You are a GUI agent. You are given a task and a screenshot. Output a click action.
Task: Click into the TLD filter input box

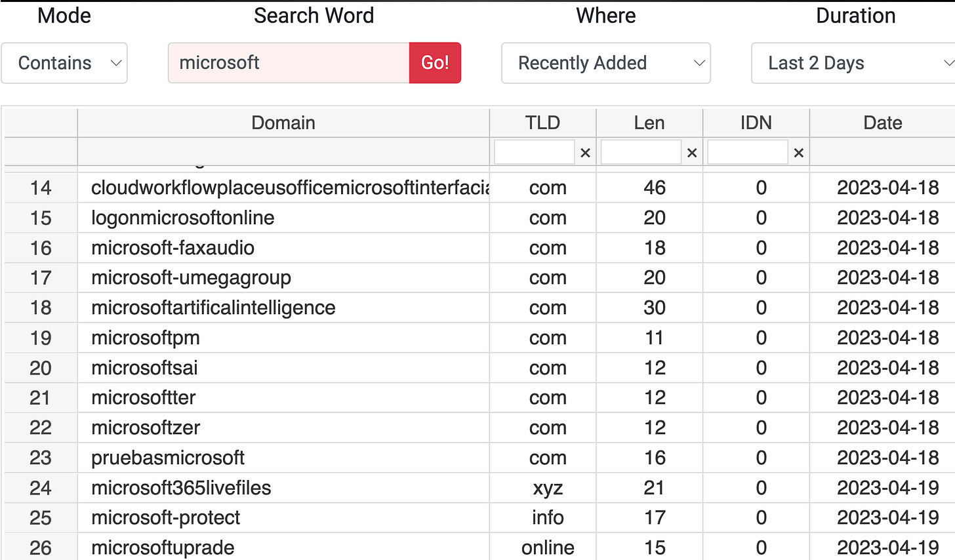point(534,152)
